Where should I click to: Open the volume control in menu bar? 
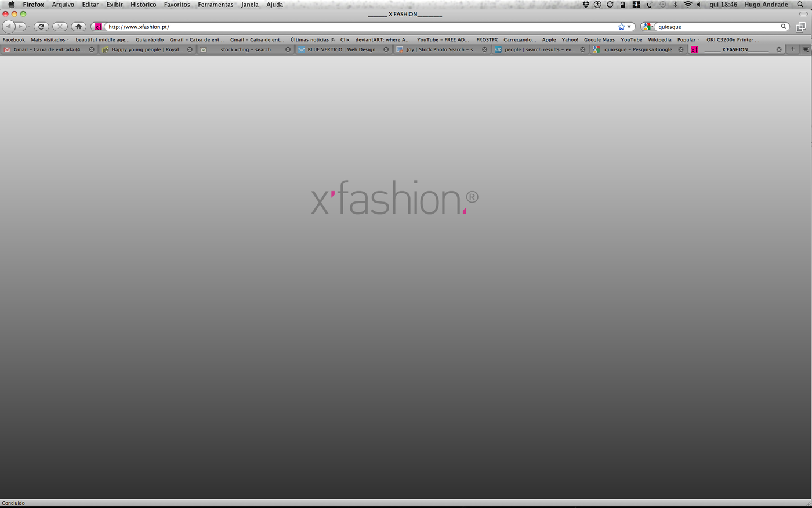(x=699, y=5)
